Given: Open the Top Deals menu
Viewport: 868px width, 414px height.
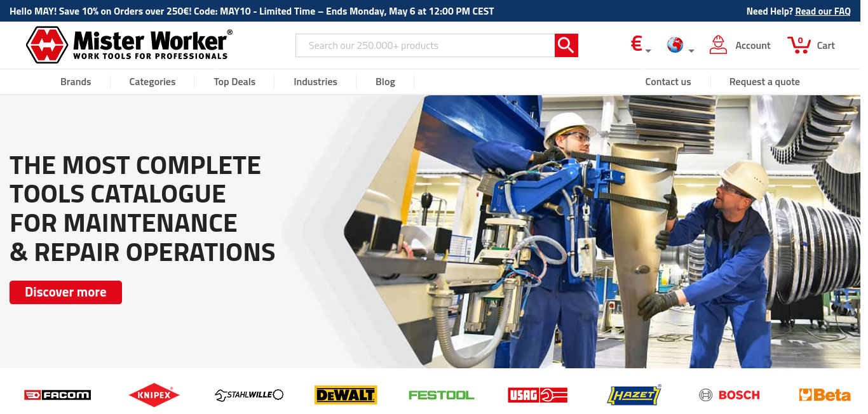Looking at the screenshot, I should [x=234, y=82].
